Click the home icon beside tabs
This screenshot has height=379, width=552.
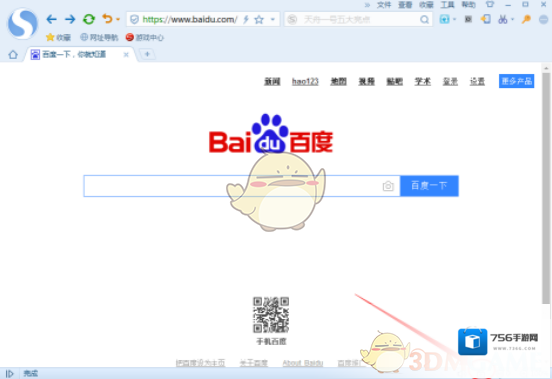[13, 55]
